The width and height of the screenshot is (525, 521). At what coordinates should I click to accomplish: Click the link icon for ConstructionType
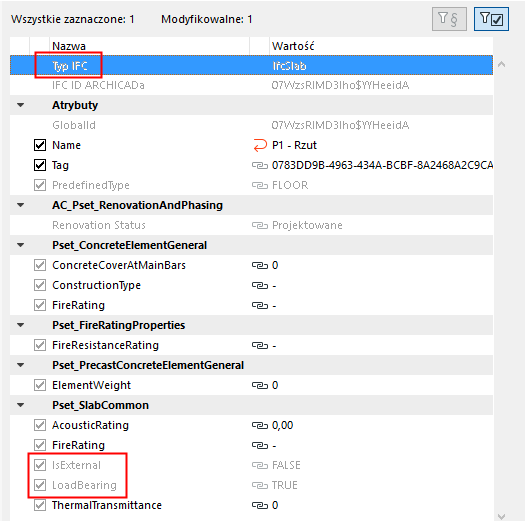[260, 285]
